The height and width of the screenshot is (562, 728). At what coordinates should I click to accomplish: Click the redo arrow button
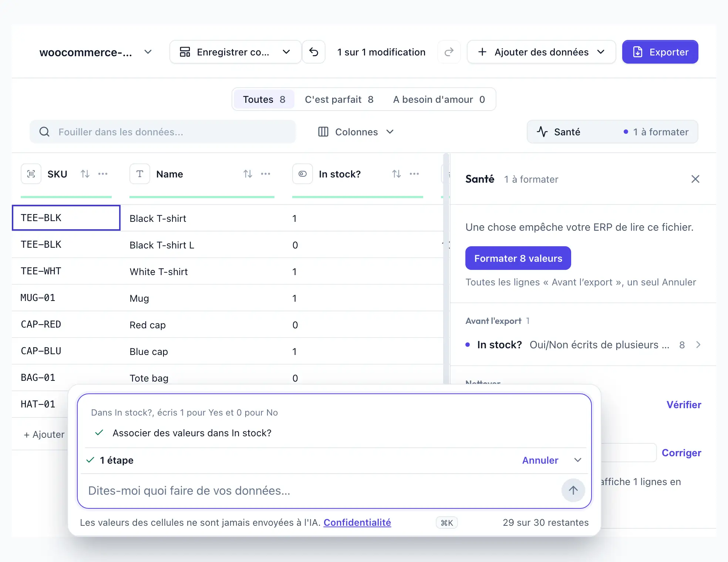[x=449, y=52]
